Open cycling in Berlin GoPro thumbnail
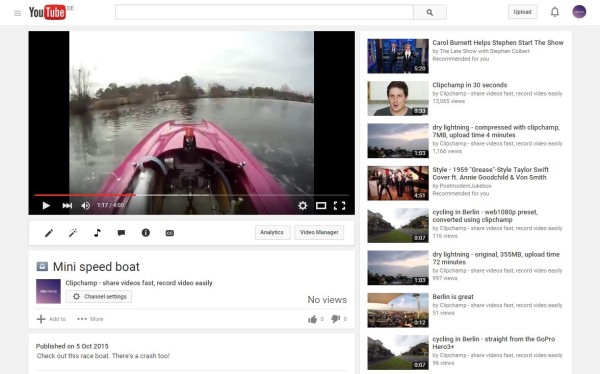600x374 pixels. 398,353
